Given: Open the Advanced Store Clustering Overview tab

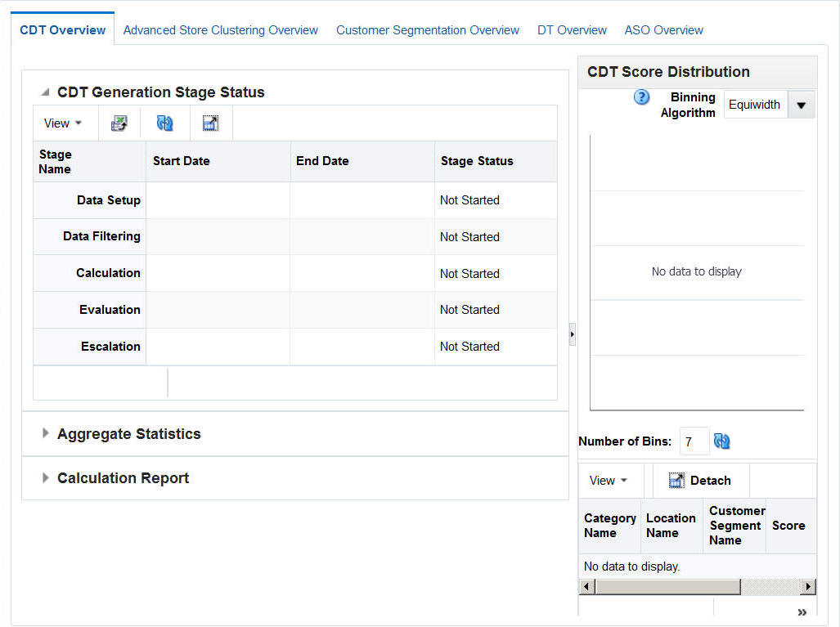Looking at the screenshot, I should pyautogui.click(x=221, y=30).
